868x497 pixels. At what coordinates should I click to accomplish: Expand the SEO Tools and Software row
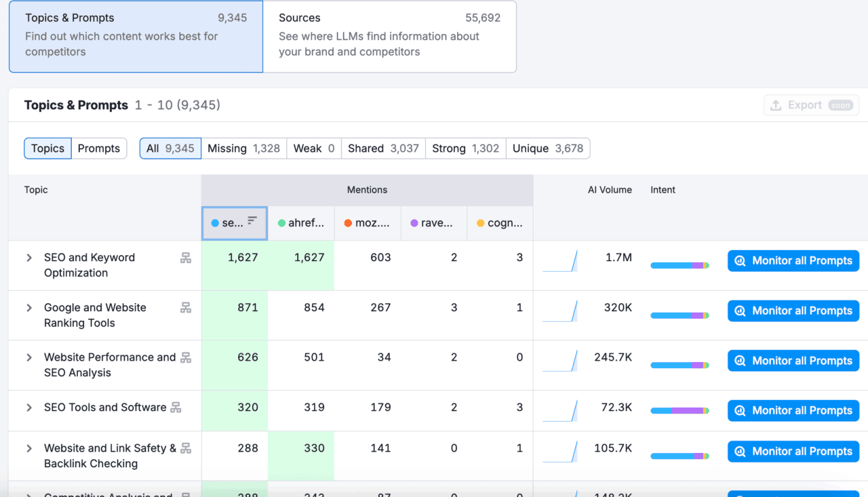click(x=29, y=407)
